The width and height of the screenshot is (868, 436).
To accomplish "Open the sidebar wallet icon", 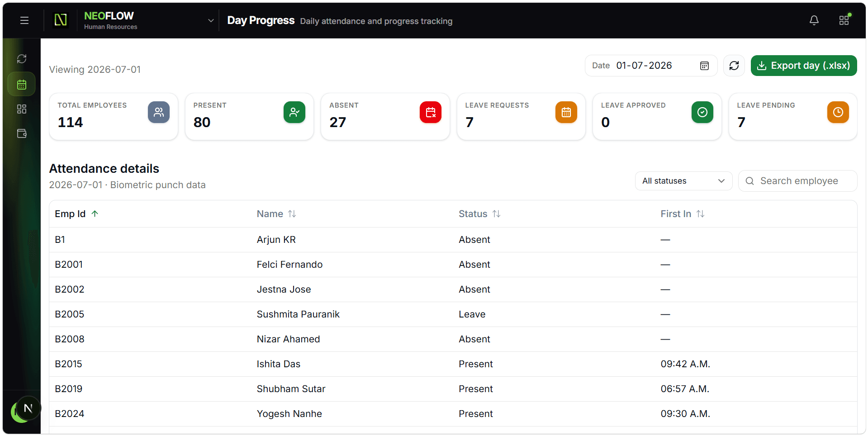I will coord(22,133).
